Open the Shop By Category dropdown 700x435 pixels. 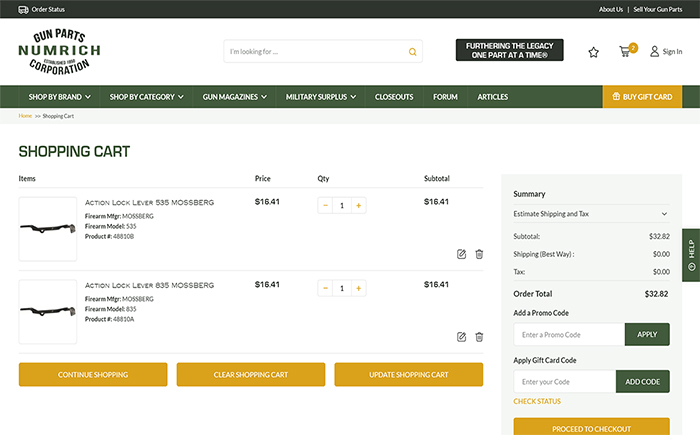point(146,97)
